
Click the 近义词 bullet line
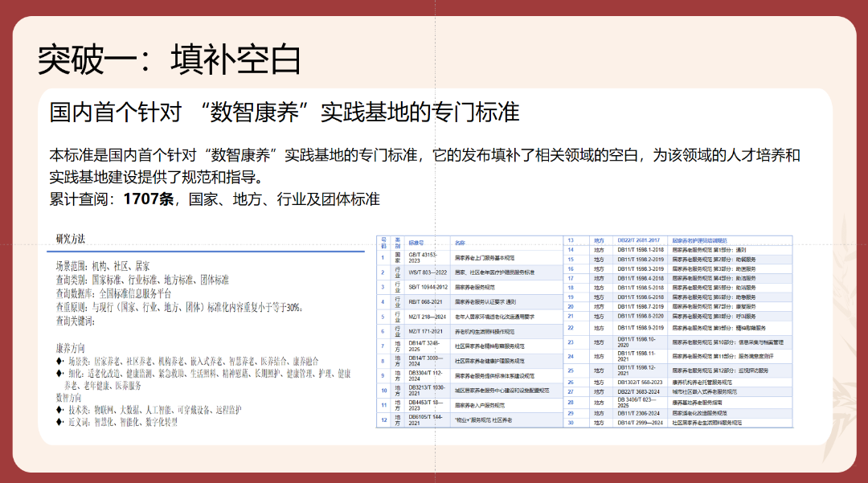tap(122, 422)
